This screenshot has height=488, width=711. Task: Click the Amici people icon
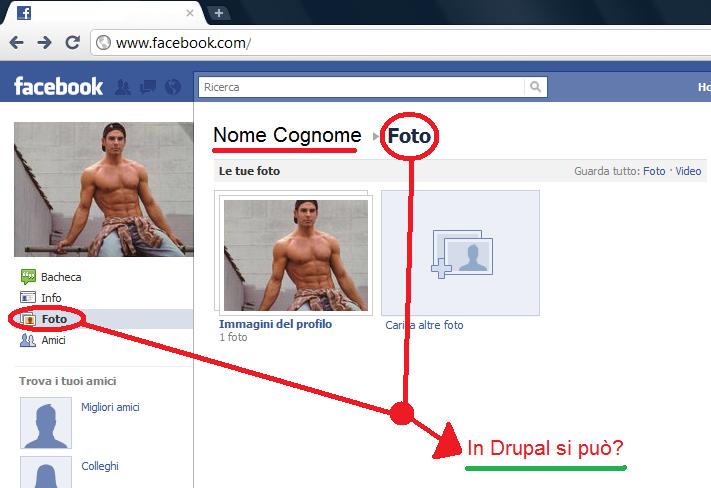pos(28,340)
